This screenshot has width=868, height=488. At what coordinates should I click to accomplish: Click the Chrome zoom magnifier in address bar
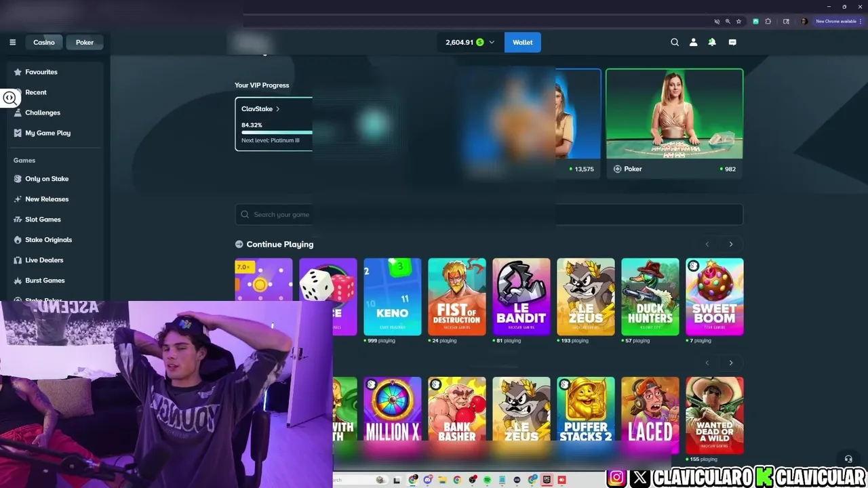point(728,22)
